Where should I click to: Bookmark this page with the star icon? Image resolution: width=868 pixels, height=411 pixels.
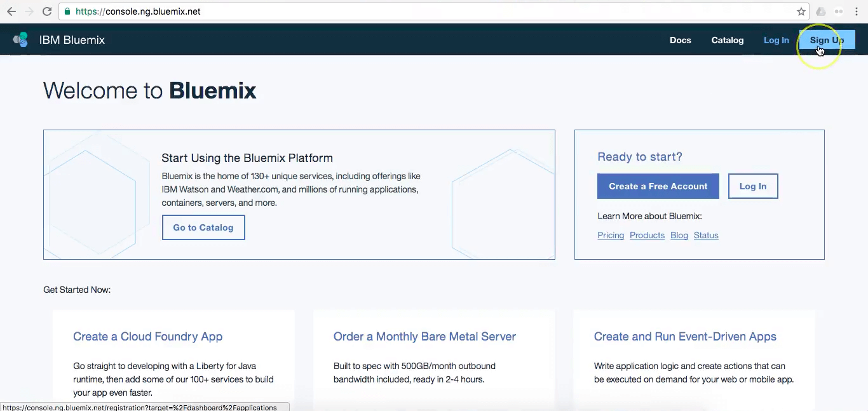pos(801,11)
